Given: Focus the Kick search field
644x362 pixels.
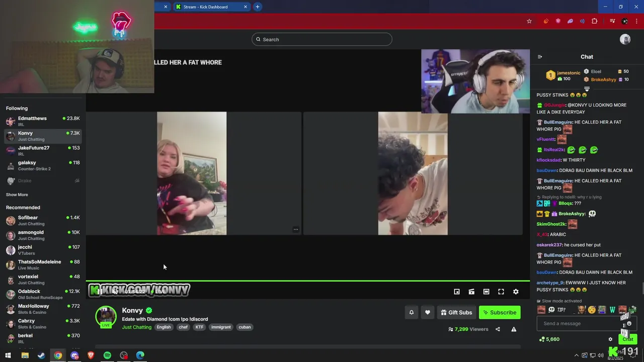Looking at the screenshot, I should coord(322,39).
